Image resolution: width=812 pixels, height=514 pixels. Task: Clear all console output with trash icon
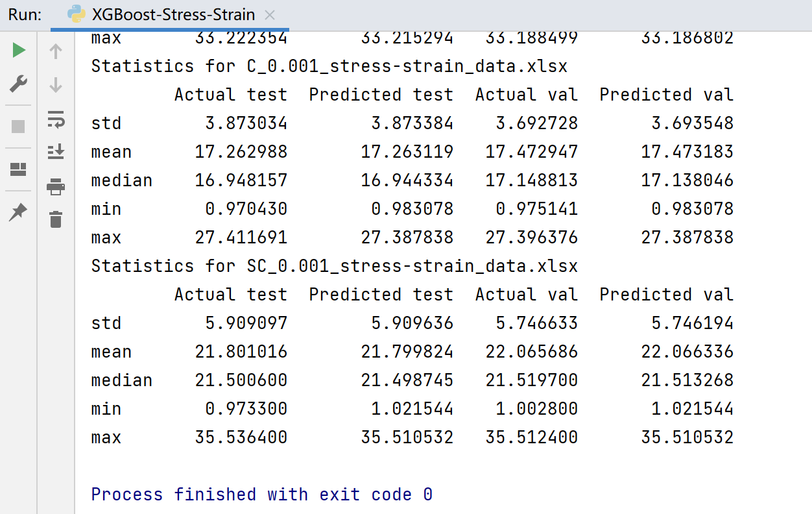(55, 219)
